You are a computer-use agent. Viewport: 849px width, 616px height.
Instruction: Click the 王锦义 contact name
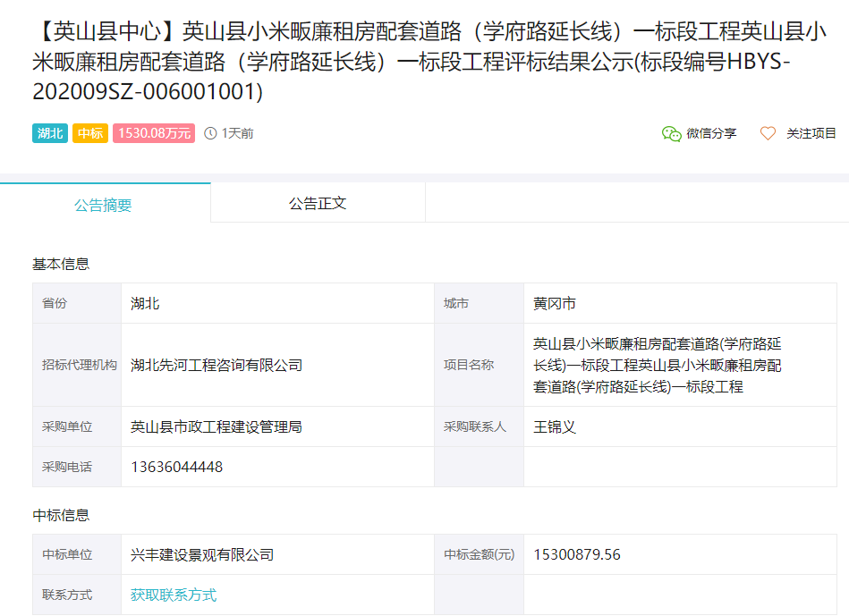[x=555, y=427]
